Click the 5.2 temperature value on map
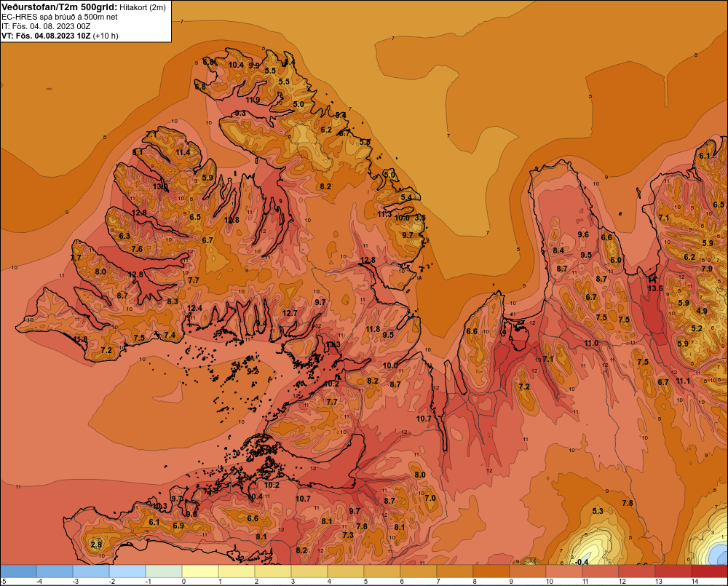Screen dimensions: 728x586 pos(697,328)
